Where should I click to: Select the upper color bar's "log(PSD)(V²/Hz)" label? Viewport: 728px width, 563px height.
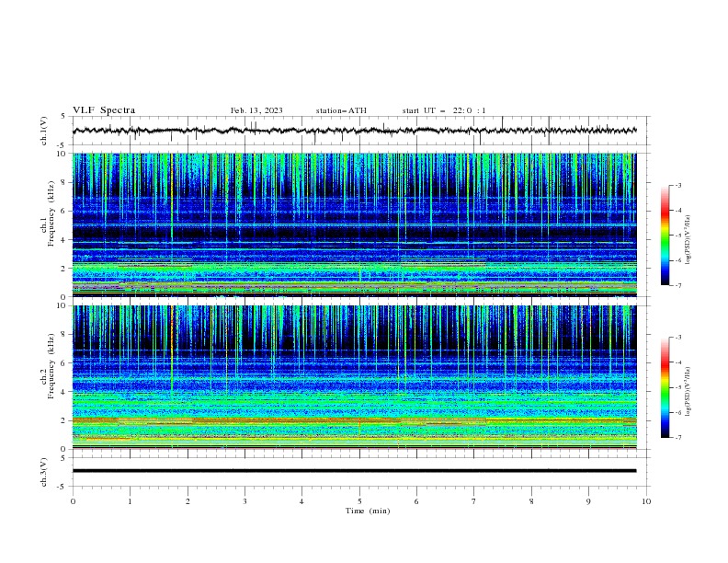(x=688, y=240)
